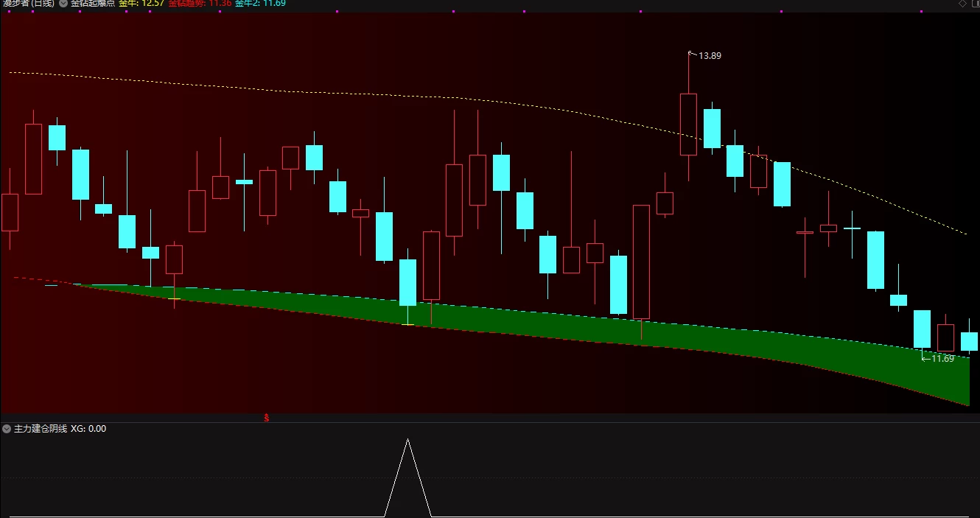Select the 11.69 low price label
This screenshot has height=518, width=980.
(x=942, y=359)
